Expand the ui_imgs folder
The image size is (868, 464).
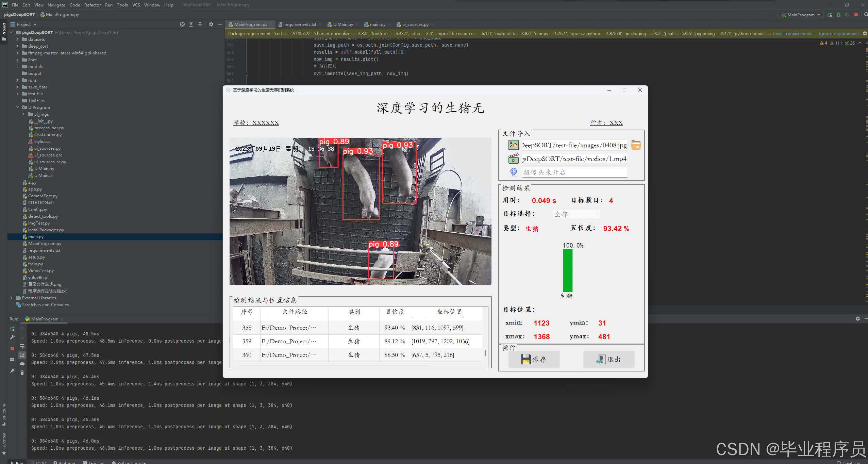[x=24, y=114]
